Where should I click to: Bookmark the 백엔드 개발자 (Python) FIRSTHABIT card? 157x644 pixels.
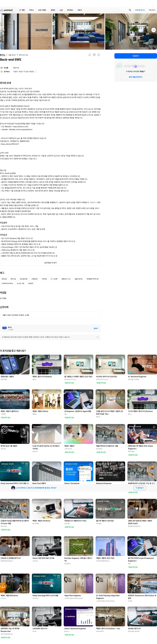pos(58,502)
